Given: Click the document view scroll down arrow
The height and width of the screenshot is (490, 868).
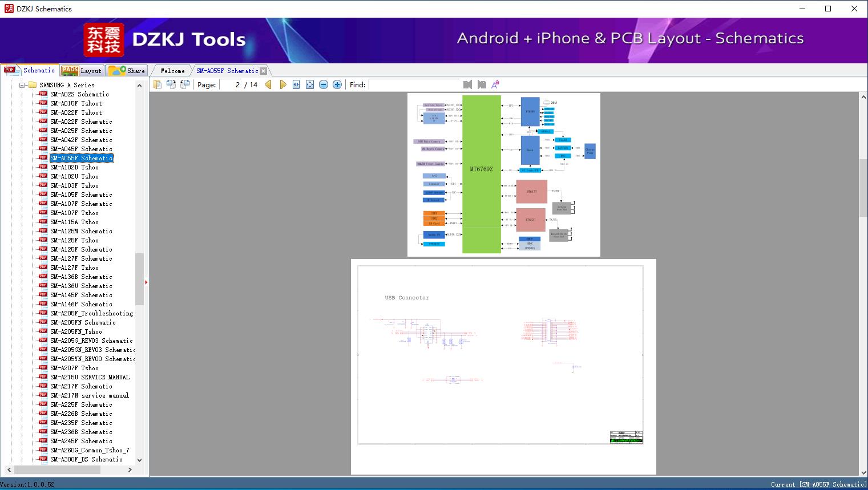Looking at the screenshot, I should click(863, 471).
